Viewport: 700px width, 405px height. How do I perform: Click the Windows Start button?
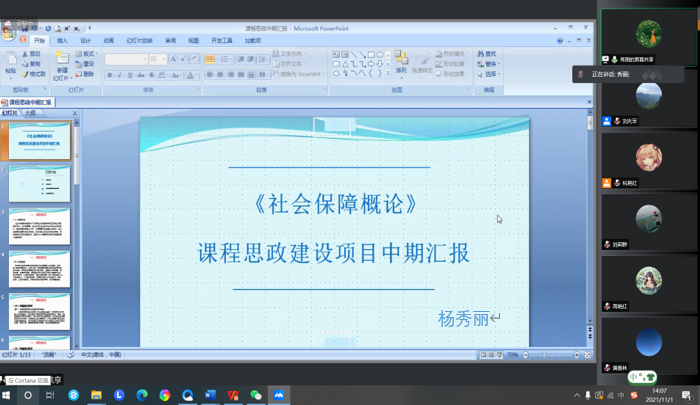[x=7, y=395]
